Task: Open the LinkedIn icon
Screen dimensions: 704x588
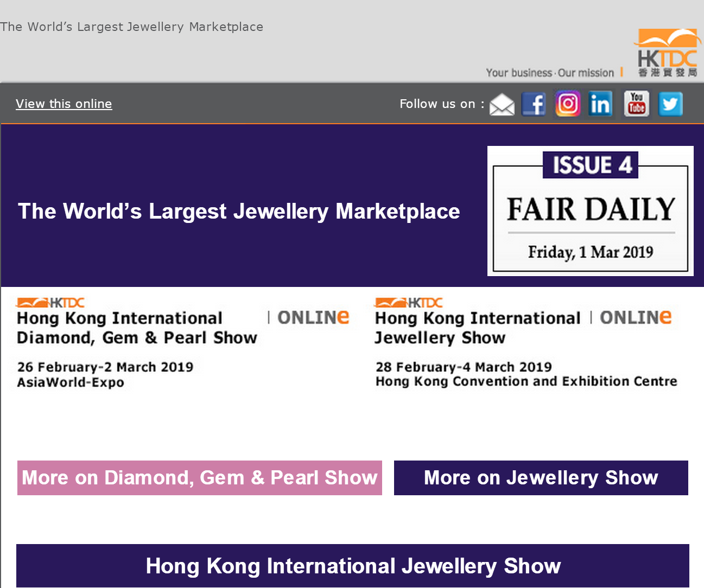Action: click(600, 104)
